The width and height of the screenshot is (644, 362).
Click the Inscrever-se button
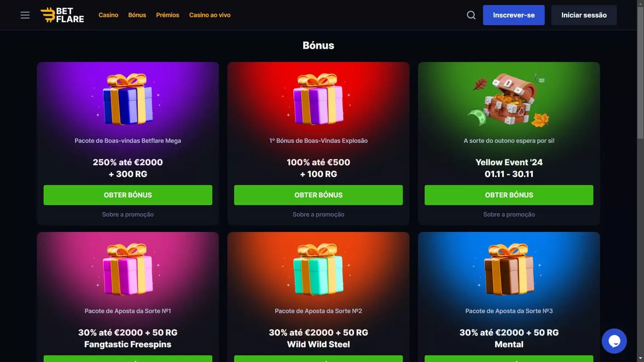coord(514,15)
